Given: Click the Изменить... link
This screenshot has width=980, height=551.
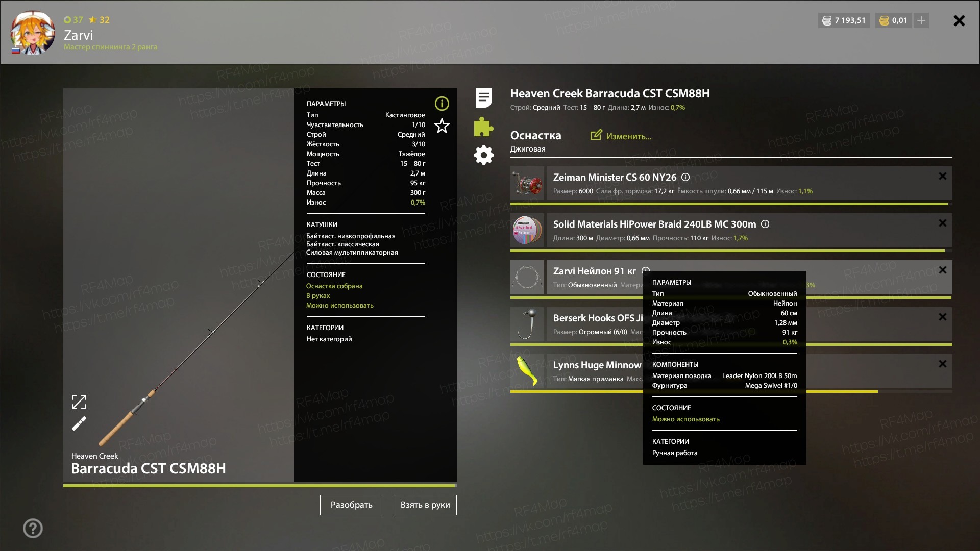Looking at the screenshot, I should [628, 136].
